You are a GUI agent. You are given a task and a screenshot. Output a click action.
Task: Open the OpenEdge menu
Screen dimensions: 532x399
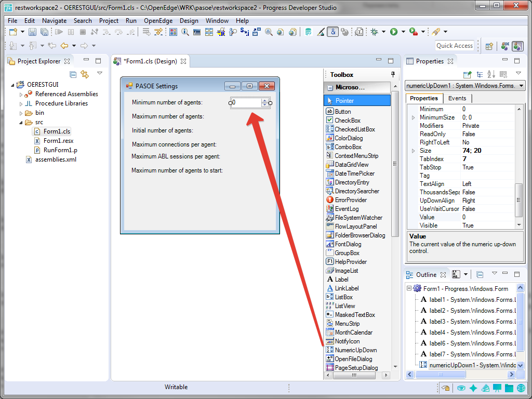[158, 21]
